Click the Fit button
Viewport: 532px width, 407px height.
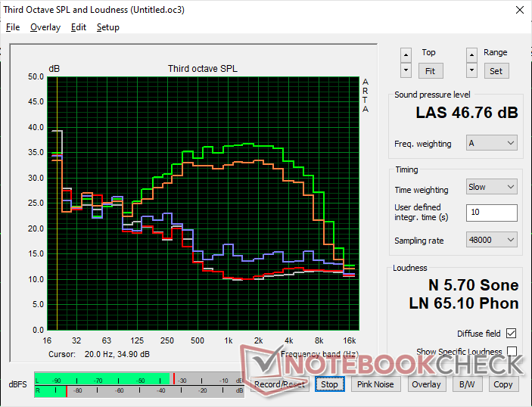click(x=430, y=70)
